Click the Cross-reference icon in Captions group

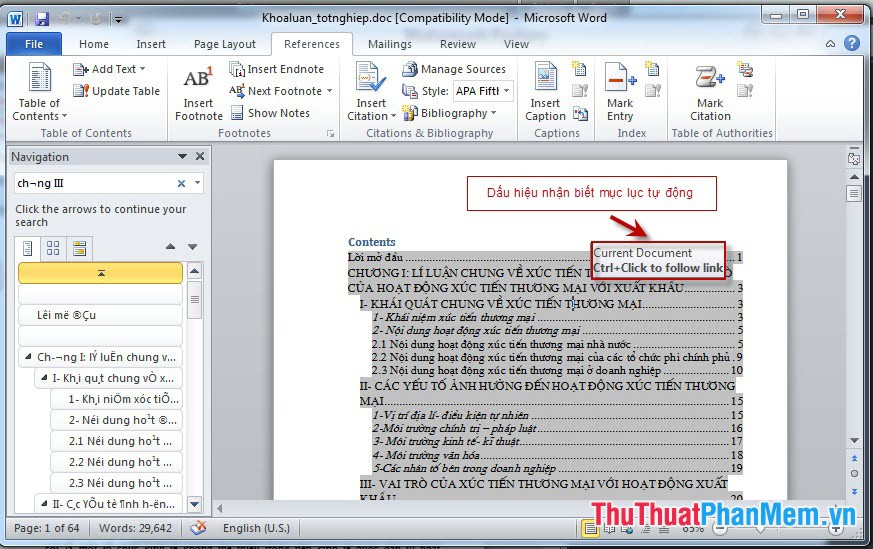coord(580,114)
